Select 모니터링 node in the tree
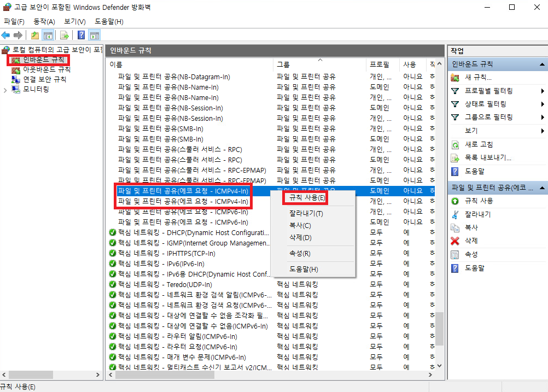Screen dimensions: 548x392 36,89
